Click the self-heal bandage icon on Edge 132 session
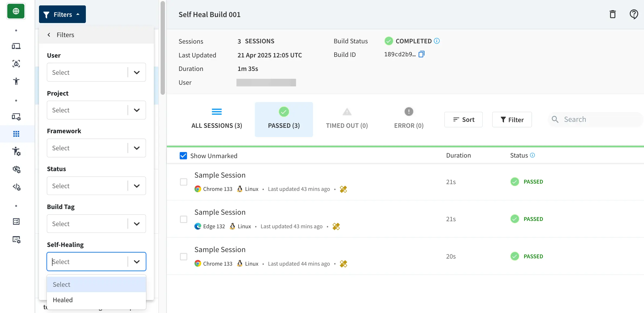 point(336,226)
